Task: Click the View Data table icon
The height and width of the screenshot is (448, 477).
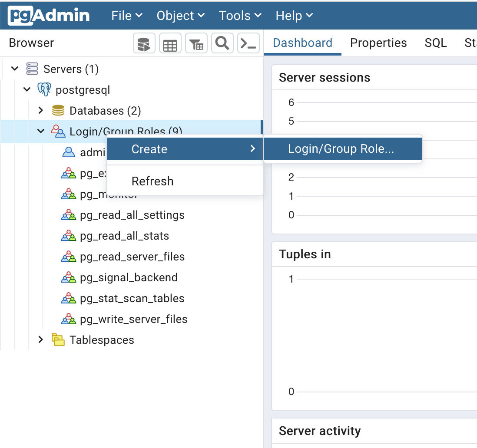Action: (x=170, y=43)
